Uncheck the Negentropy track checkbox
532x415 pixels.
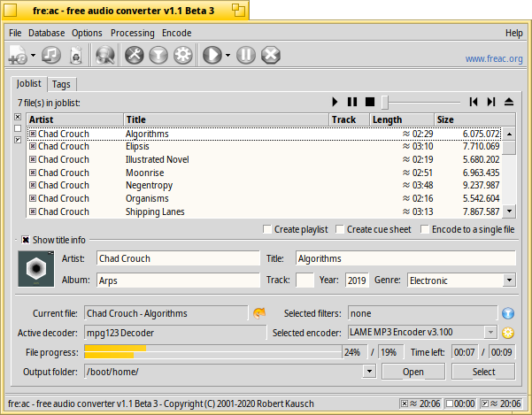pos(33,185)
